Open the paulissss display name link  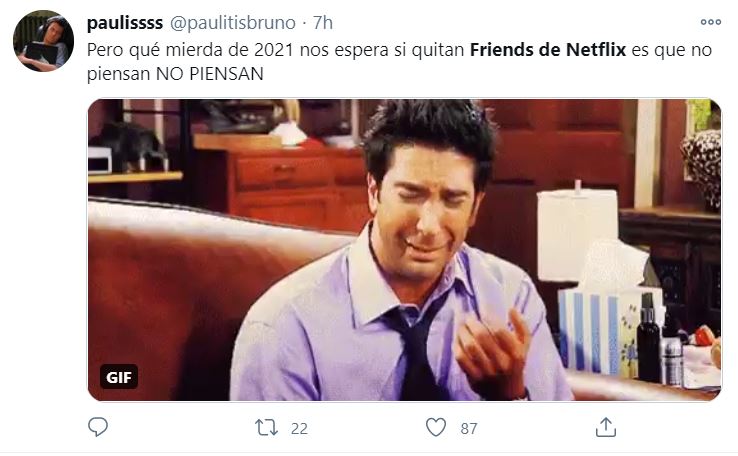[x=125, y=22]
